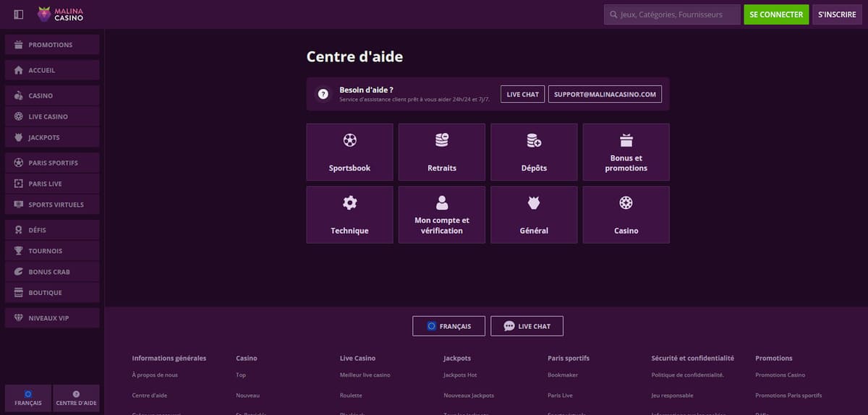Open Mon compte et vérification help
868x415 pixels.
(441, 215)
